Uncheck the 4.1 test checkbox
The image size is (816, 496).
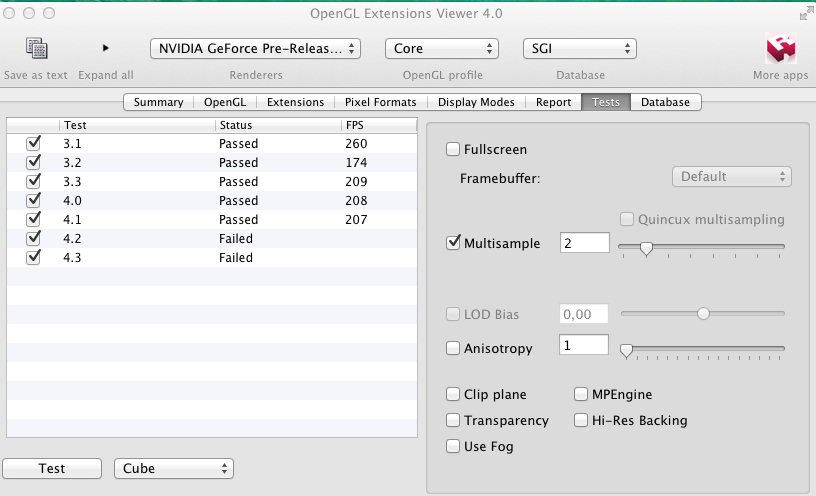click(33, 219)
